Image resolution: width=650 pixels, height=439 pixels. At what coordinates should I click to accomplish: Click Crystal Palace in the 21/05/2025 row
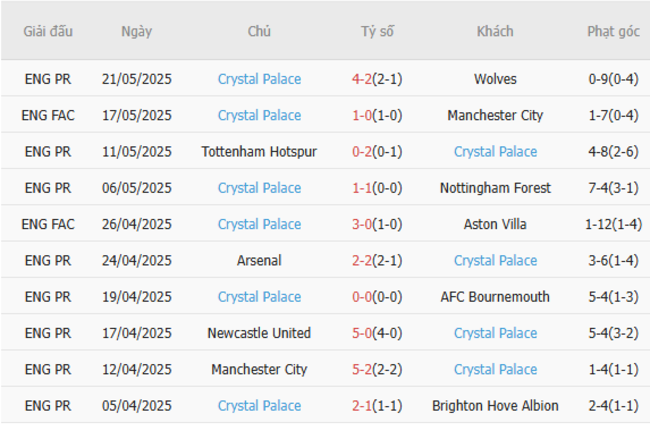click(x=259, y=79)
